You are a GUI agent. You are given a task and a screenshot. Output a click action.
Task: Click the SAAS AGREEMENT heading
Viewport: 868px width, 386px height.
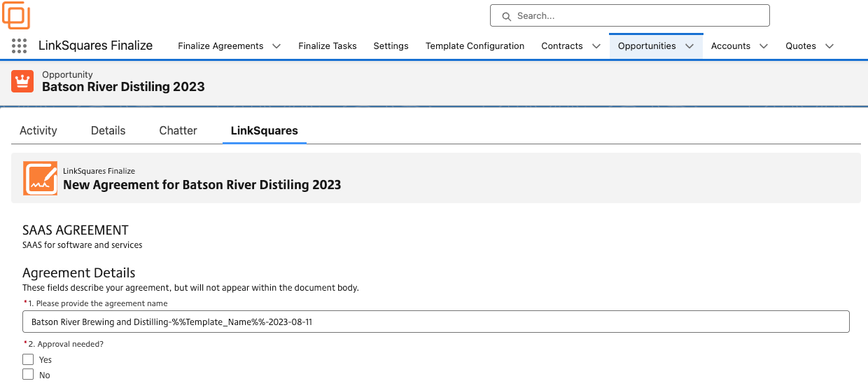click(76, 230)
